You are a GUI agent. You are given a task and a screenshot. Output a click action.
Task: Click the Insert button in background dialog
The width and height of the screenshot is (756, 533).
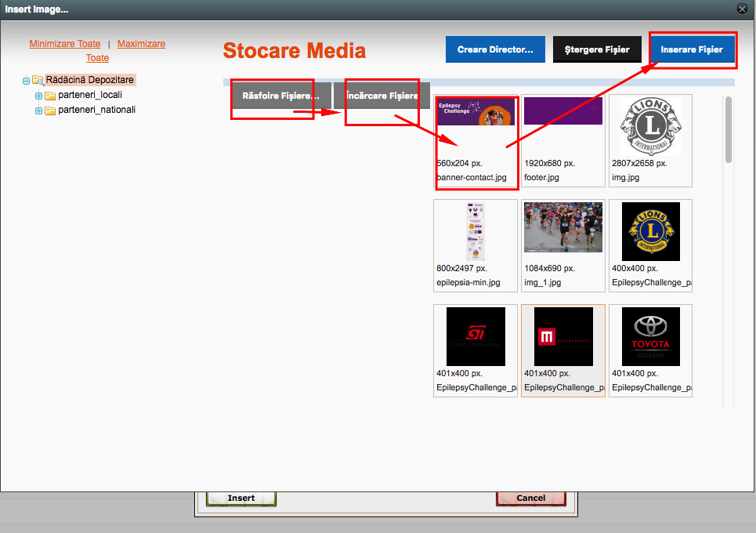(x=241, y=499)
